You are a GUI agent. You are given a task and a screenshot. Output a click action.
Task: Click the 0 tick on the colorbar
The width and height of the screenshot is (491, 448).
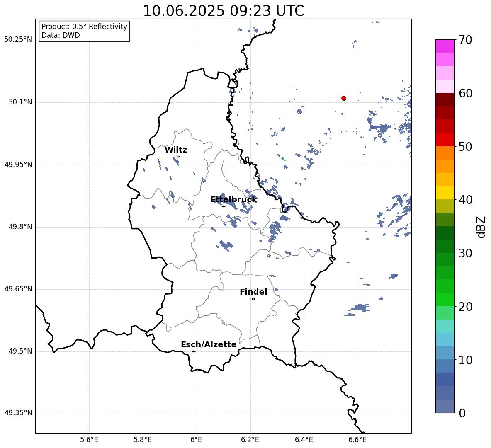click(462, 413)
